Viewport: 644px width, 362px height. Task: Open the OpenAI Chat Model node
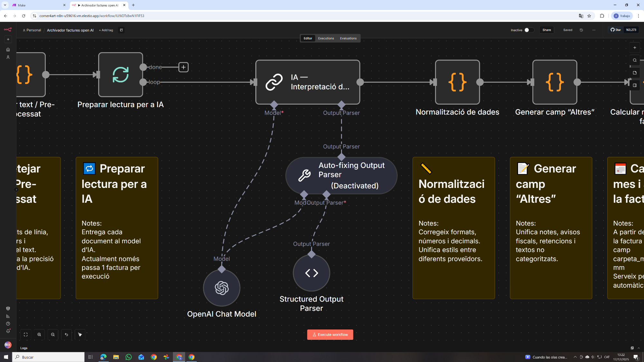222,288
